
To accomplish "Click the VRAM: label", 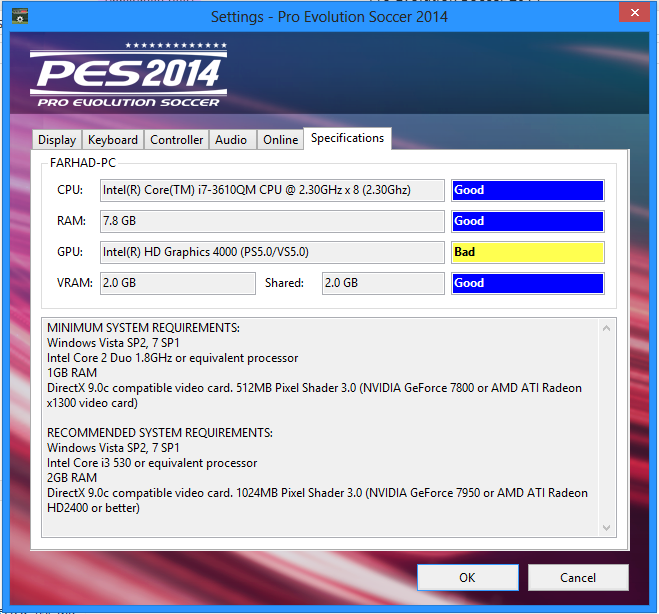I will [74, 283].
